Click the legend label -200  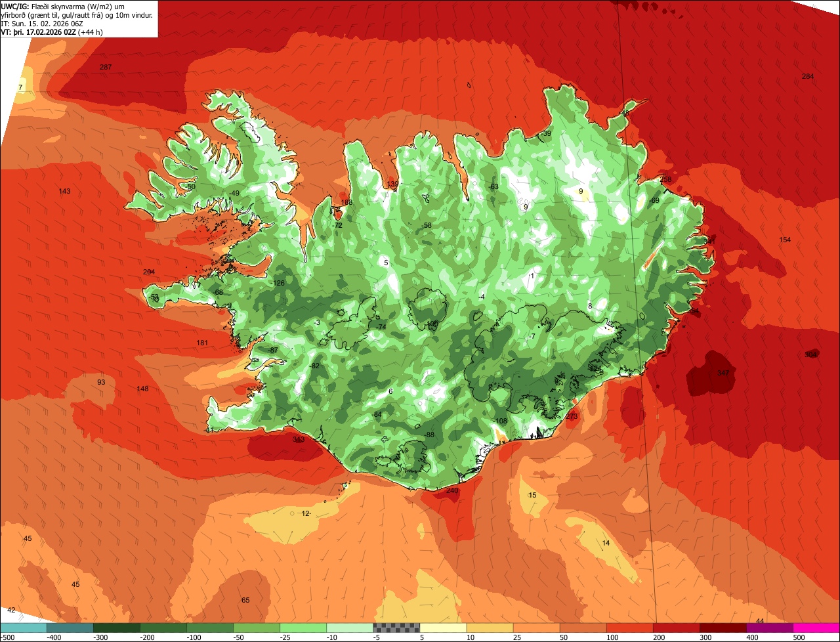[148, 637]
